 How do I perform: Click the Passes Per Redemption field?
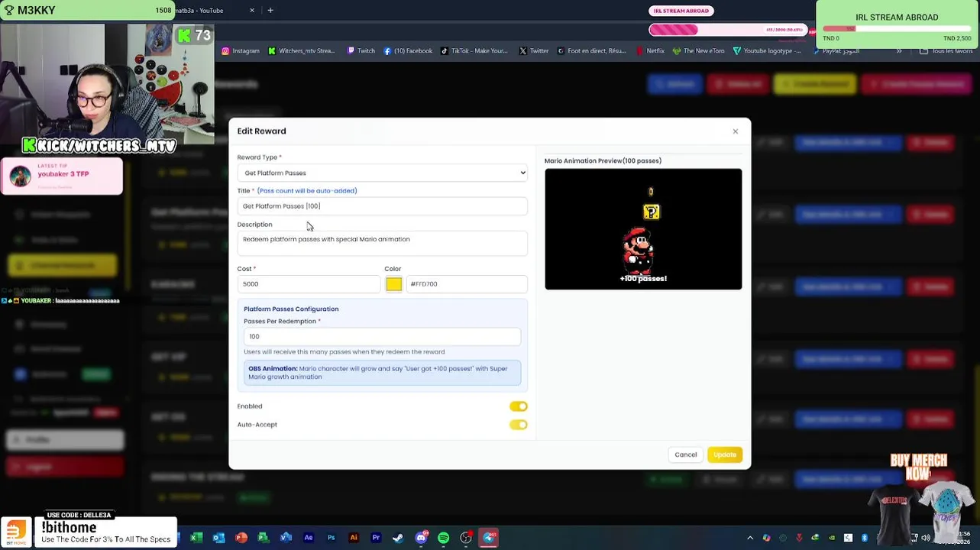(382, 336)
